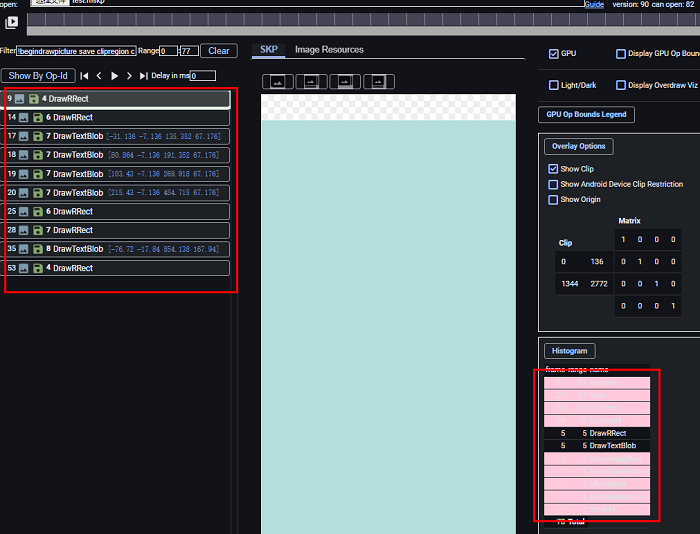Jump to the last command

tap(144, 76)
